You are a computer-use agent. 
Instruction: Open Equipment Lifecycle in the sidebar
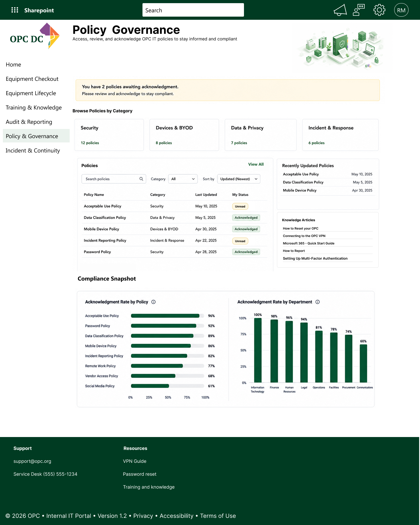[x=31, y=93]
